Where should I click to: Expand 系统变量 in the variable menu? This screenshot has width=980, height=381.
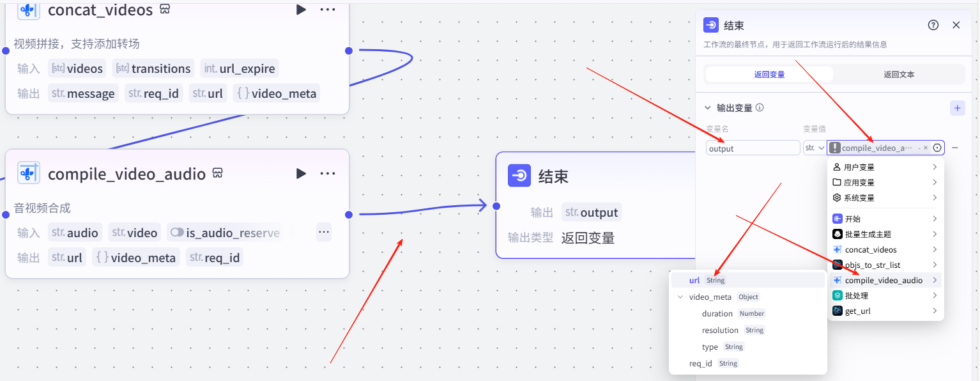885,198
